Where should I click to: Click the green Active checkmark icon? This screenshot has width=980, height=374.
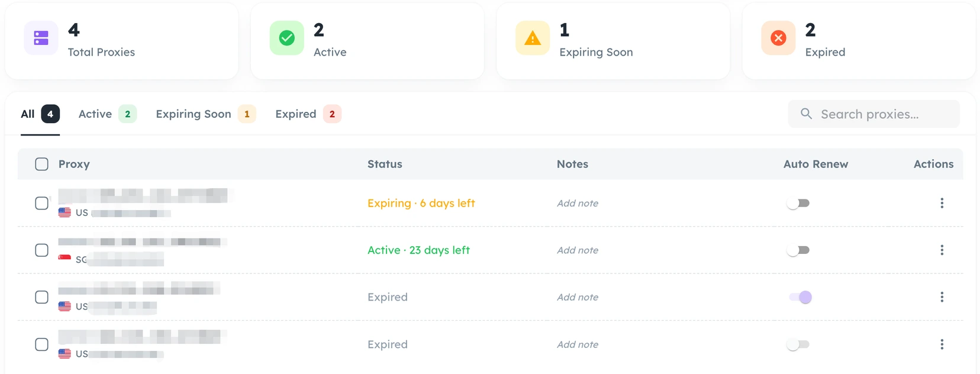(x=287, y=38)
